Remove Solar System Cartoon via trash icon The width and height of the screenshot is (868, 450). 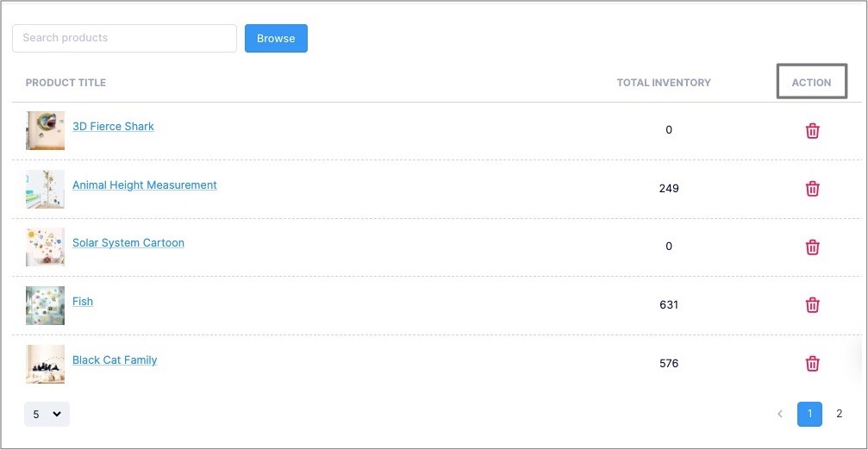pos(812,247)
